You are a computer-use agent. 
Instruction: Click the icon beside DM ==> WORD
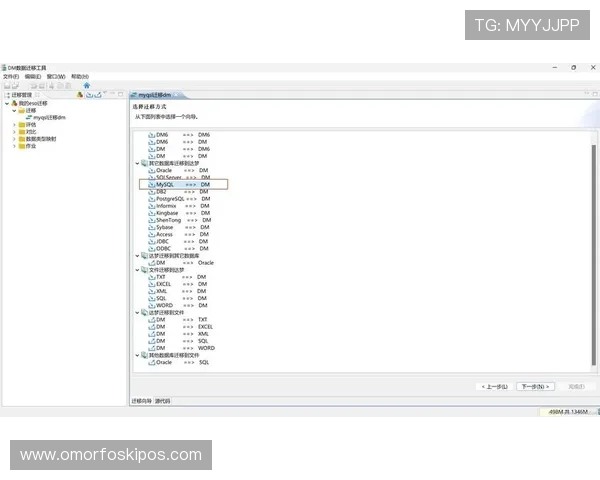tap(152, 348)
